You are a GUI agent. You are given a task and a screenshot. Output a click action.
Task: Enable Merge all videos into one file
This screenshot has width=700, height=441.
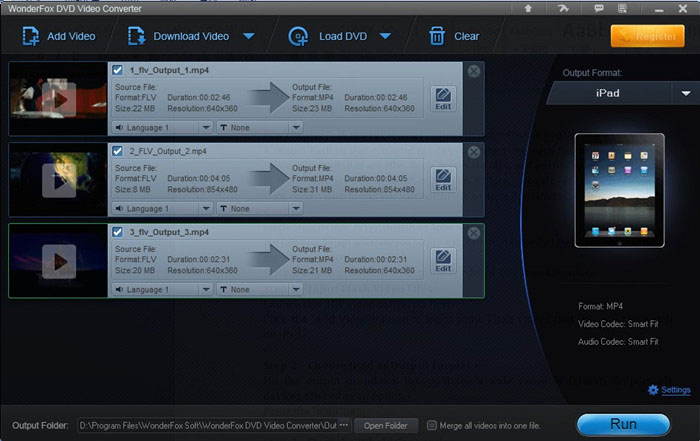coord(431,425)
